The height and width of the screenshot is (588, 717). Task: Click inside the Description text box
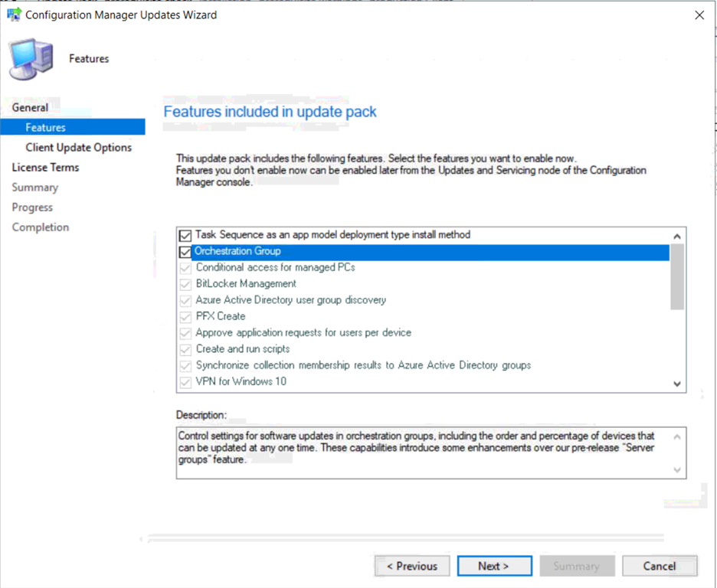point(431,453)
